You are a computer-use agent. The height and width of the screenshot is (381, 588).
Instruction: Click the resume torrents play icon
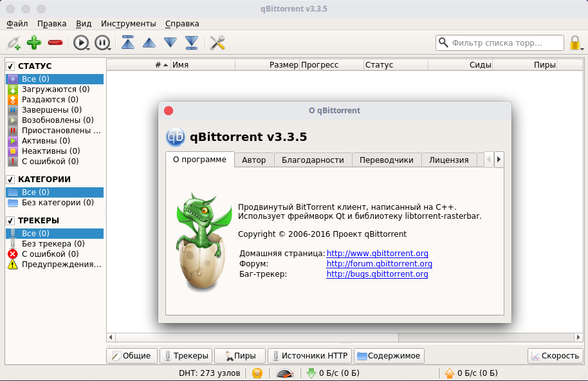click(x=81, y=42)
